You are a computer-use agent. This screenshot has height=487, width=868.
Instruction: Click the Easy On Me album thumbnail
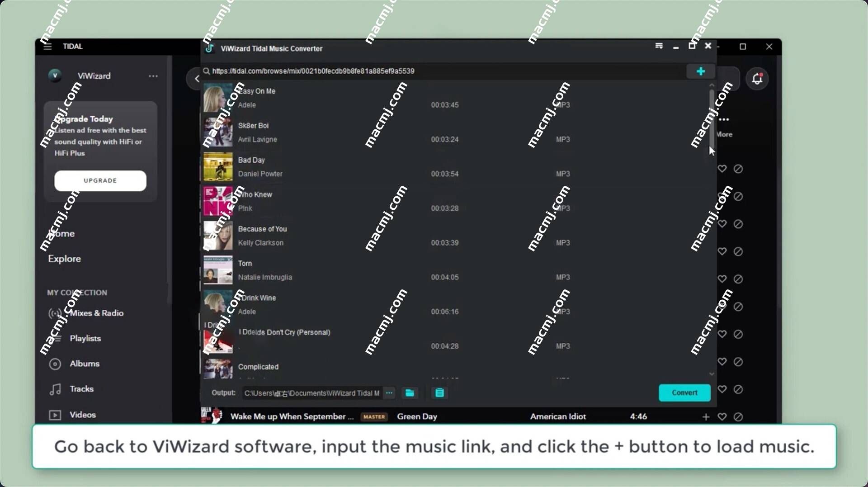(218, 97)
